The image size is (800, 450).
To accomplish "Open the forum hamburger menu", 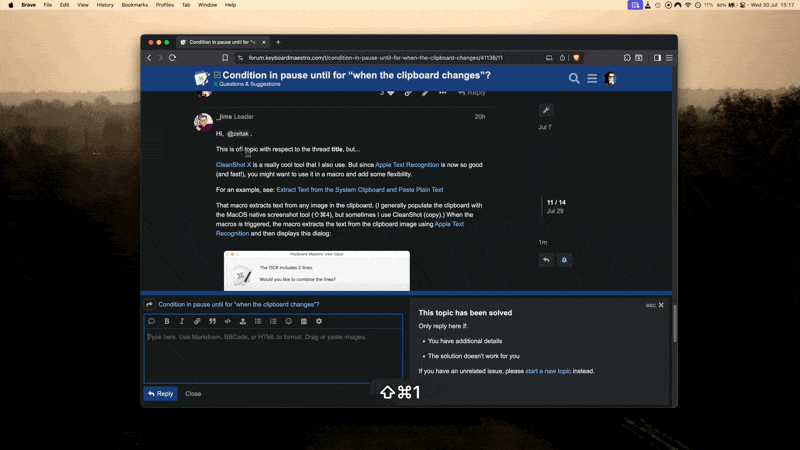I will 592,79.
